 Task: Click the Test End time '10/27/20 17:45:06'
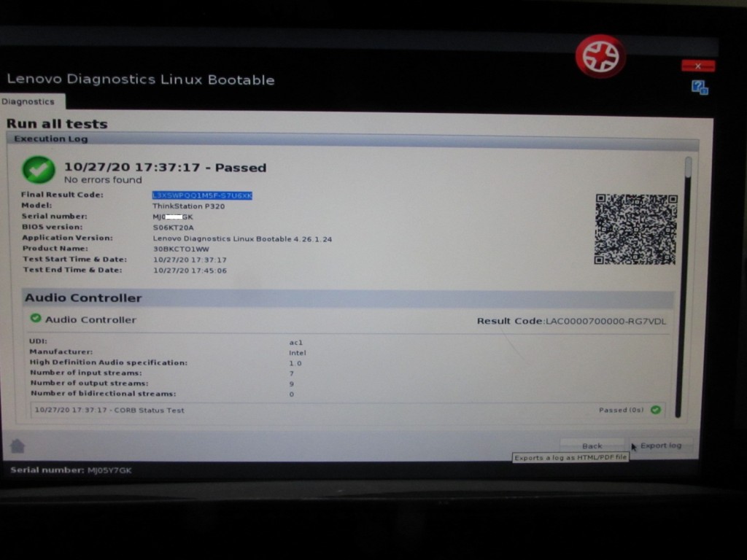click(x=190, y=271)
